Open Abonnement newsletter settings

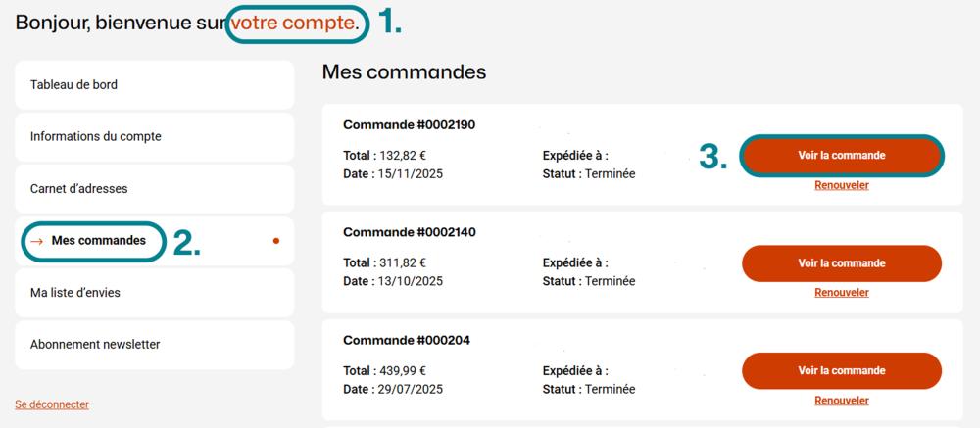pos(95,345)
